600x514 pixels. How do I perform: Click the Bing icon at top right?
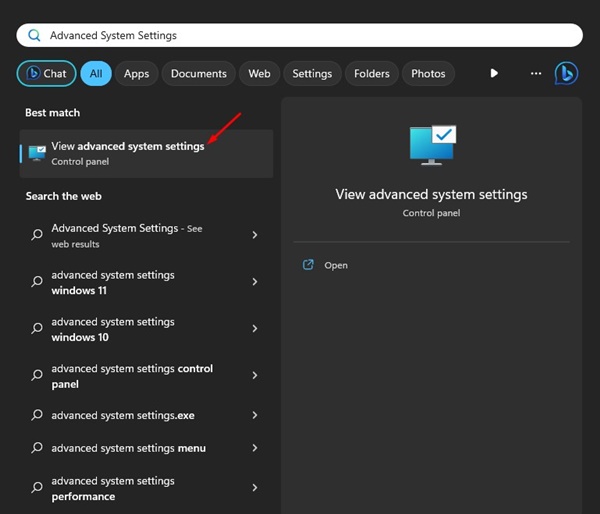[566, 73]
